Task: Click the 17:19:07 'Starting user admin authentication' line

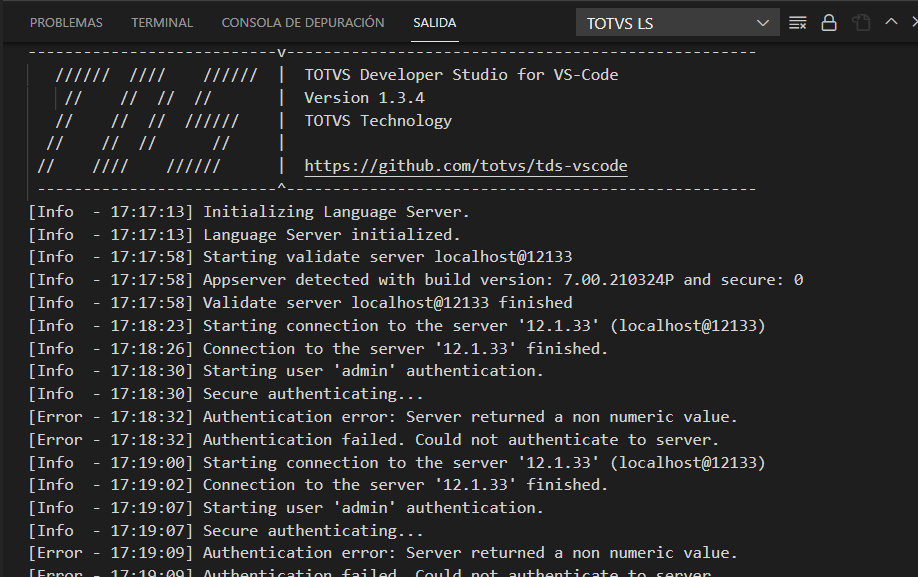Action: click(x=286, y=508)
